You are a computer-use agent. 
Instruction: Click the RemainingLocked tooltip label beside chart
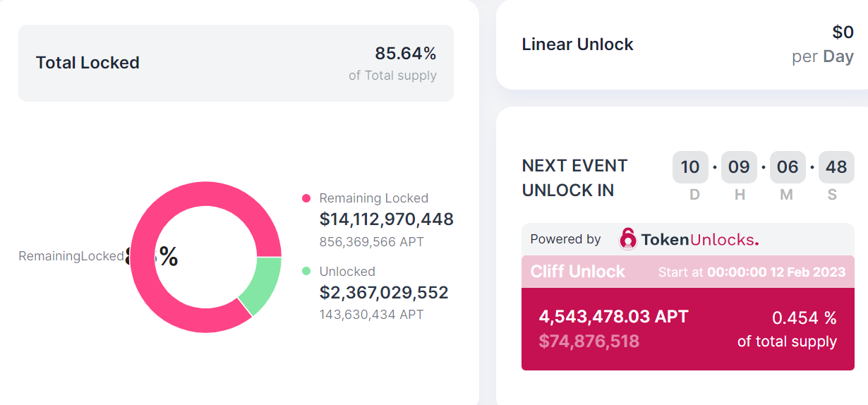click(x=71, y=256)
